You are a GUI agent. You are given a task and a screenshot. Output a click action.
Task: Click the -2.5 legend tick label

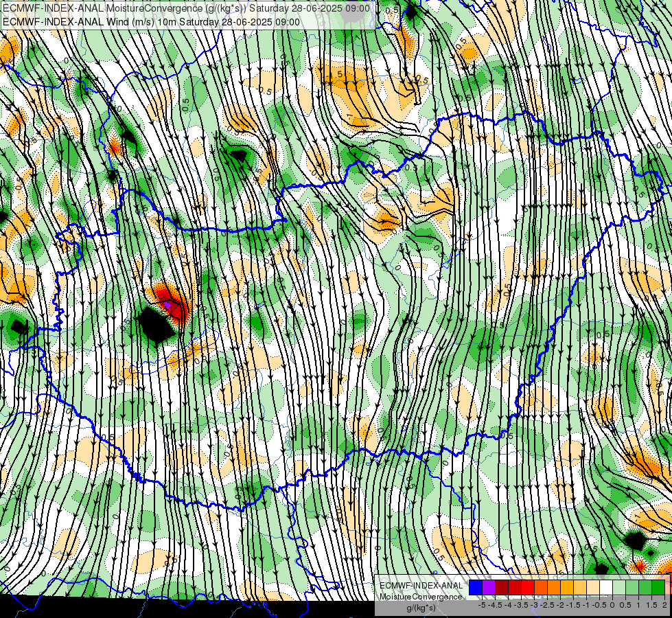547,605
